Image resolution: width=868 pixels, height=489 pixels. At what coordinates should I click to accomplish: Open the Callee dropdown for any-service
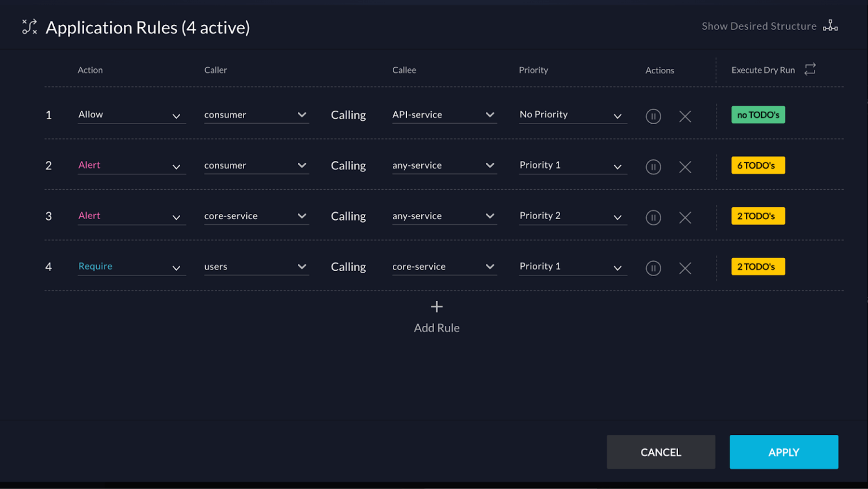(x=444, y=165)
